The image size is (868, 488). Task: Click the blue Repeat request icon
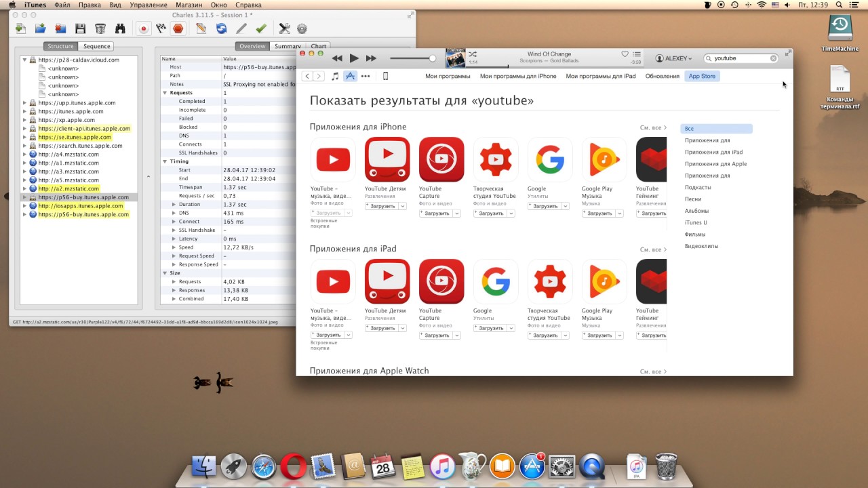coord(221,28)
